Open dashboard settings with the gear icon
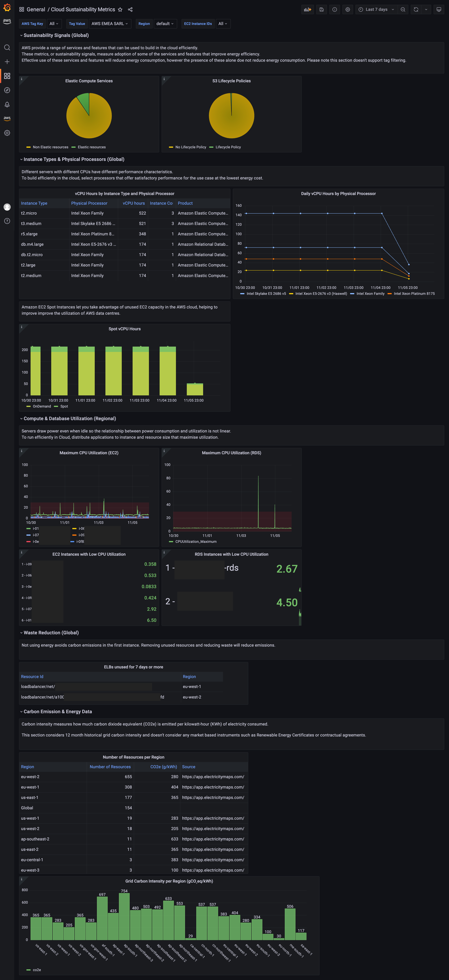Viewport: 449px width, 980px height. 347,9
